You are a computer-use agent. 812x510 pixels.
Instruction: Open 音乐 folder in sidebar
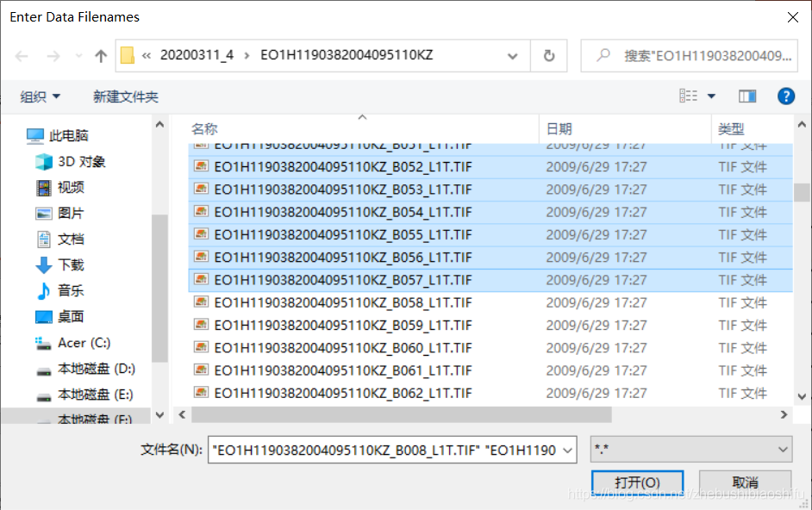(59, 290)
